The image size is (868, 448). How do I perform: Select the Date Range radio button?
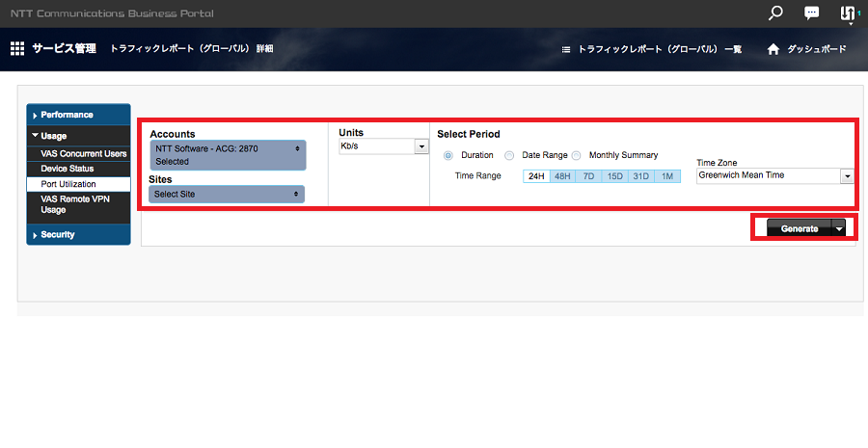pyautogui.click(x=509, y=155)
